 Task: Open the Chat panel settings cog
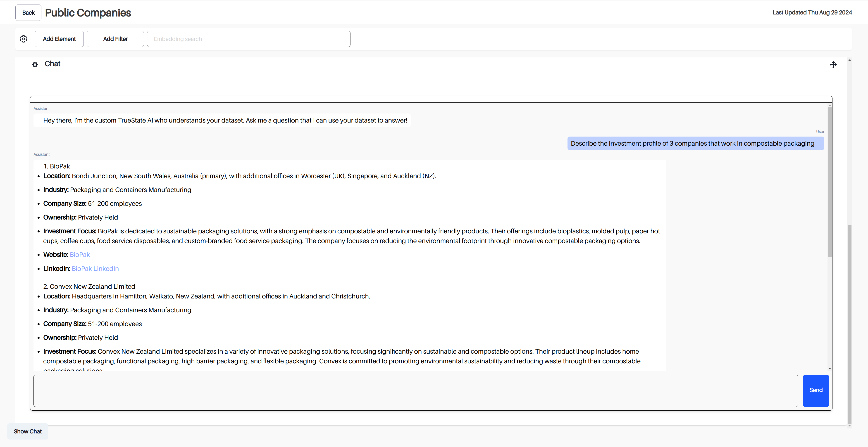point(35,64)
